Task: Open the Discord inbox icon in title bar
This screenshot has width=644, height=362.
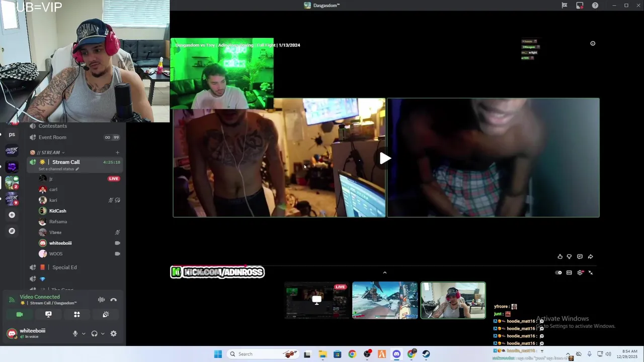Action: pos(580,6)
